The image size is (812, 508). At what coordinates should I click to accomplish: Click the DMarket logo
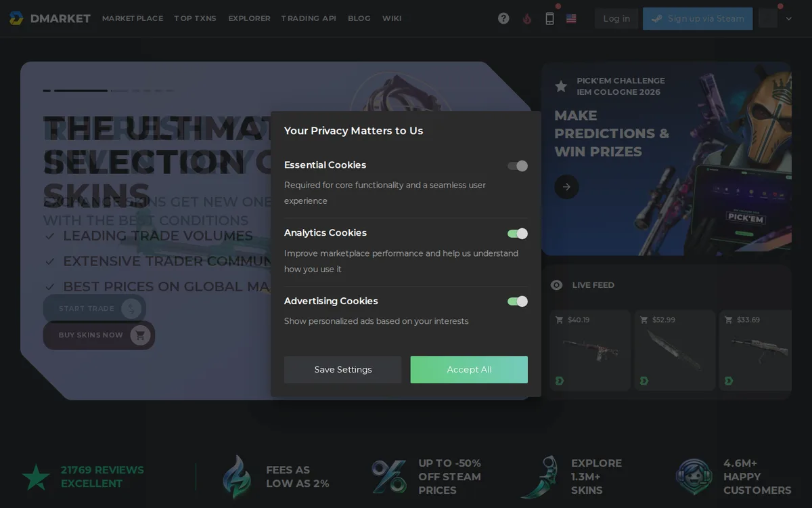[x=50, y=18]
